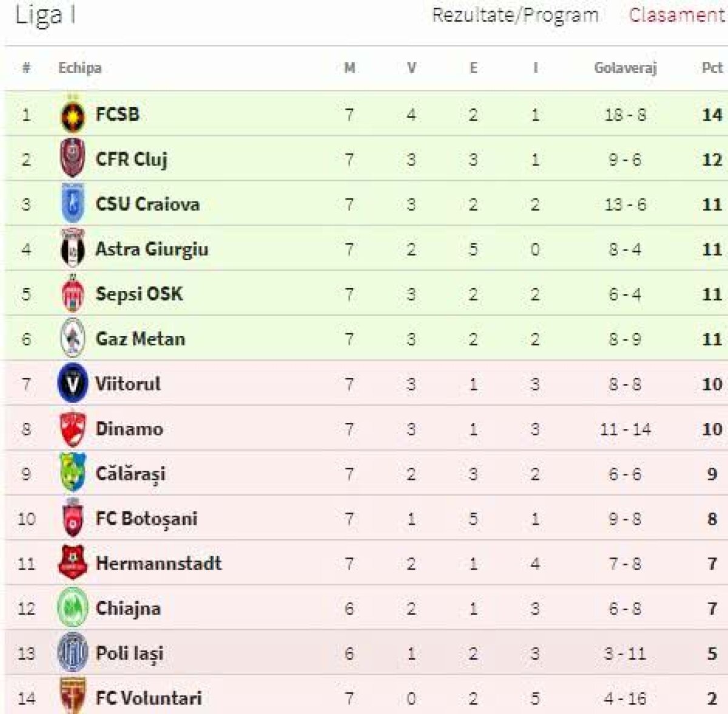Click the Poli Iași team name

129,653
